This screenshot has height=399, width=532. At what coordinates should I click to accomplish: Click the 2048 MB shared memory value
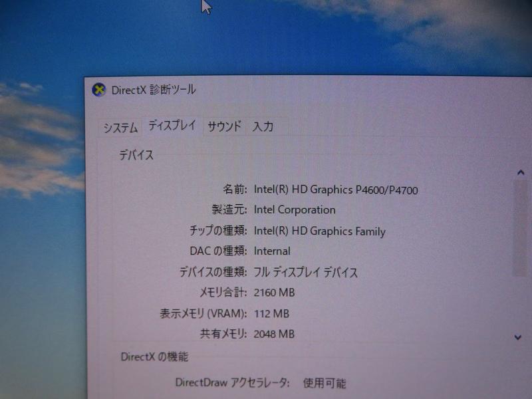(x=274, y=334)
